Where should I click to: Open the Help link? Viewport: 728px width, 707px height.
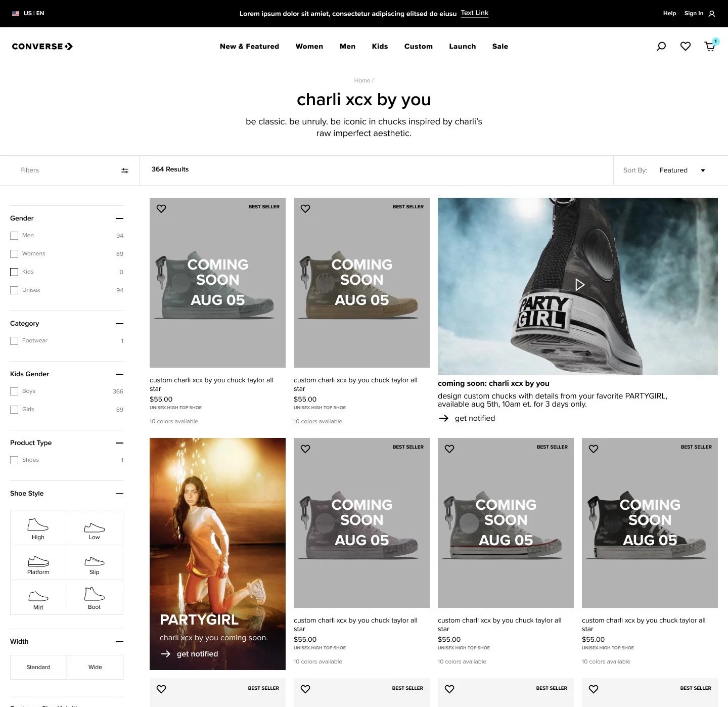coord(669,13)
